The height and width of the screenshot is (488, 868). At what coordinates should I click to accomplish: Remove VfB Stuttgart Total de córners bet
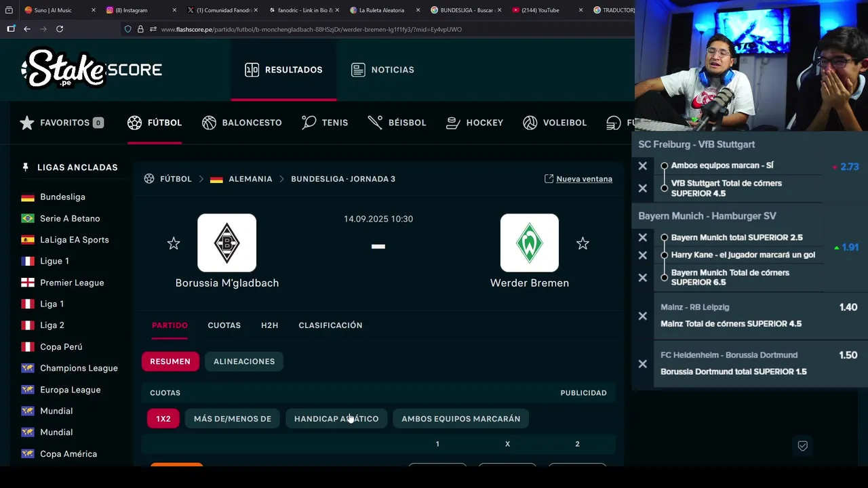pos(643,188)
